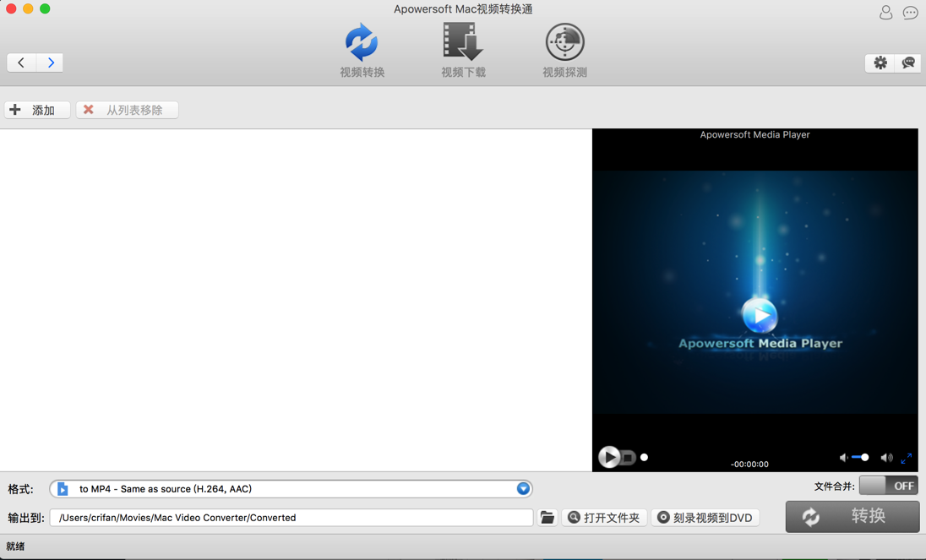Image resolution: width=926 pixels, height=560 pixels.
Task: Click the 输出到 output path field
Action: tap(291, 518)
